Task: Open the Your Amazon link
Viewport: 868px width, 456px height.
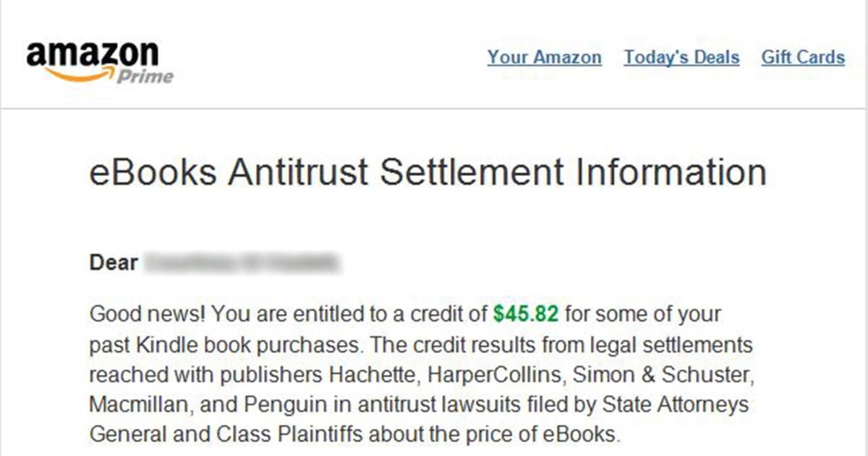Action: 545,57
